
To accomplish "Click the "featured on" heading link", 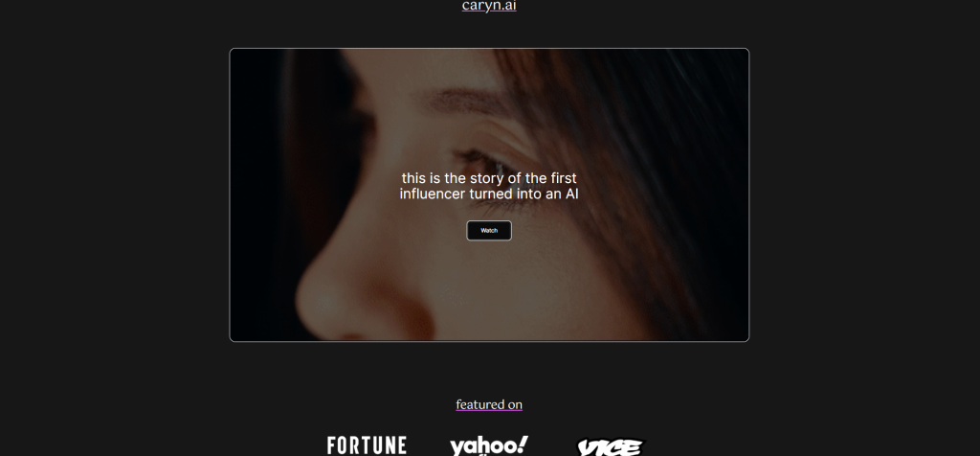I will [x=489, y=404].
